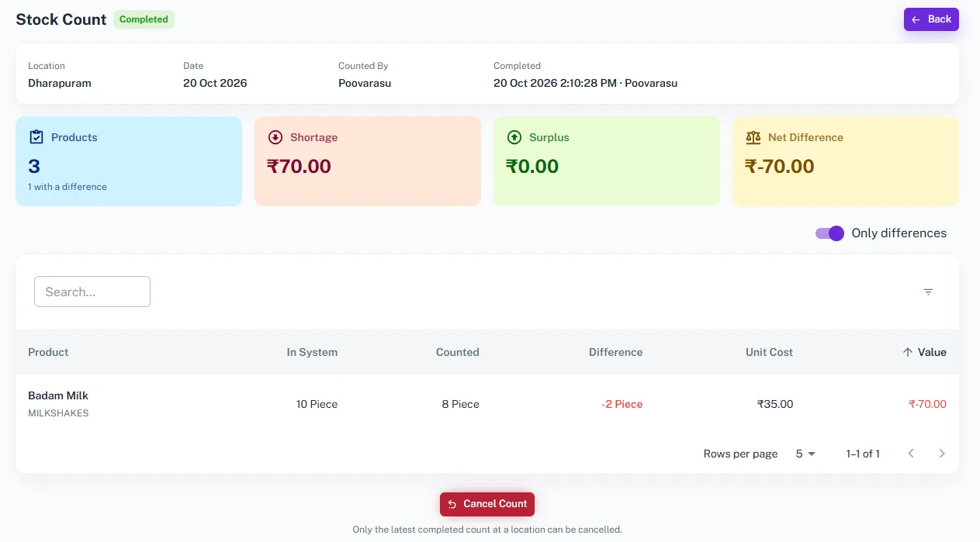This screenshot has width=980, height=542.
Task: Sort by Counted column header
Action: [457, 352]
